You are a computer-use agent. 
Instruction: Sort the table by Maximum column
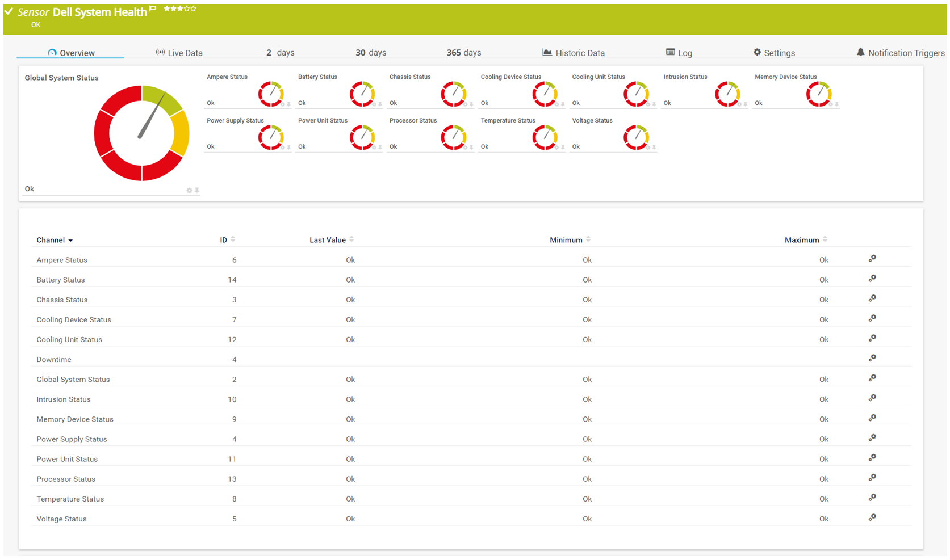(825, 239)
